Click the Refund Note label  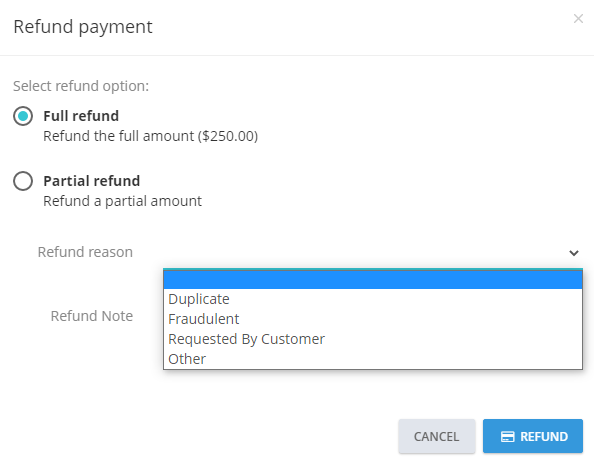click(x=92, y=316)
